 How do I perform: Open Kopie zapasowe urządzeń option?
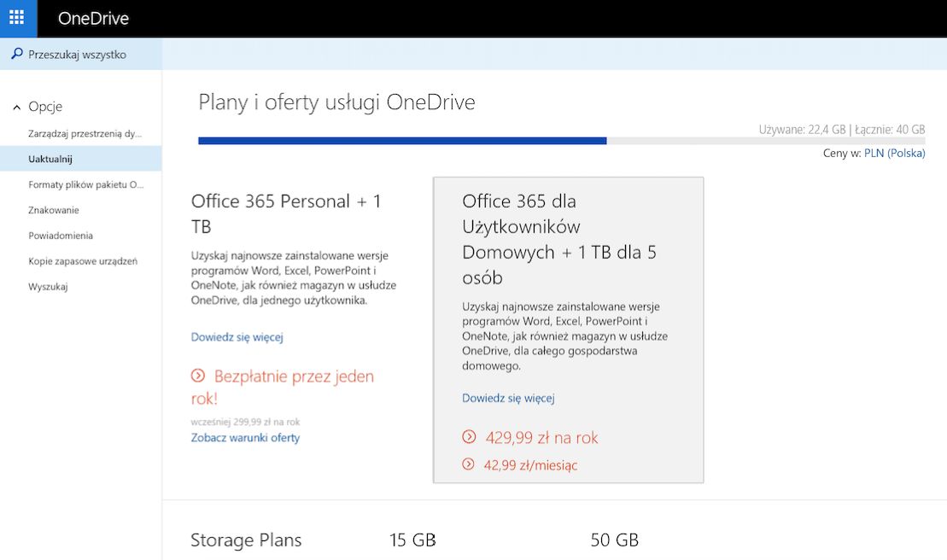[83, 261]
